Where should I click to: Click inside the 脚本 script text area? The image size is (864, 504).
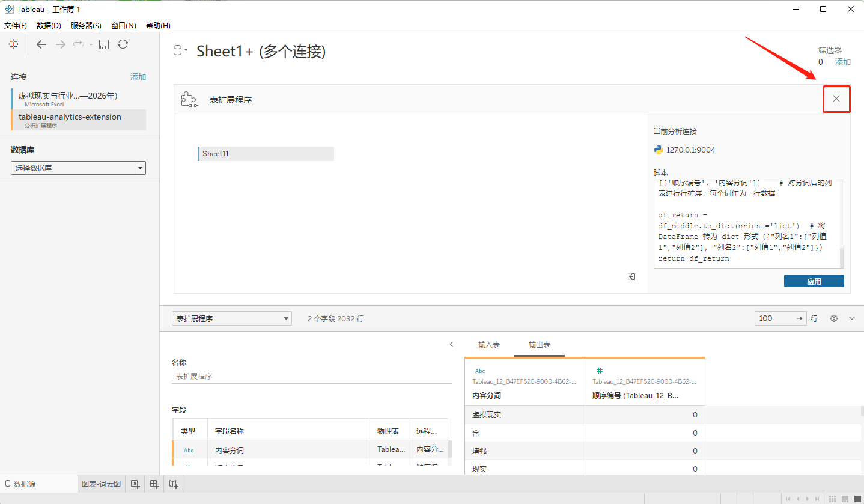tap(746, 223)
